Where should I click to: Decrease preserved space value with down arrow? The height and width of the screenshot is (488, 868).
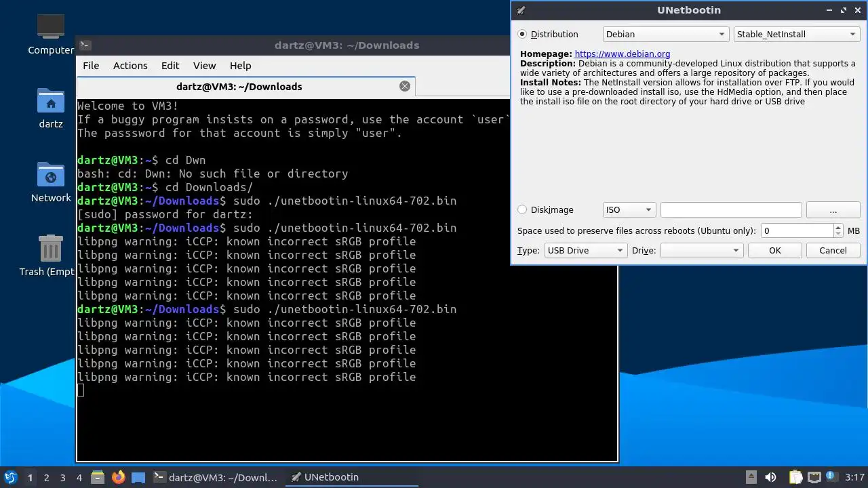click(838, 235)
